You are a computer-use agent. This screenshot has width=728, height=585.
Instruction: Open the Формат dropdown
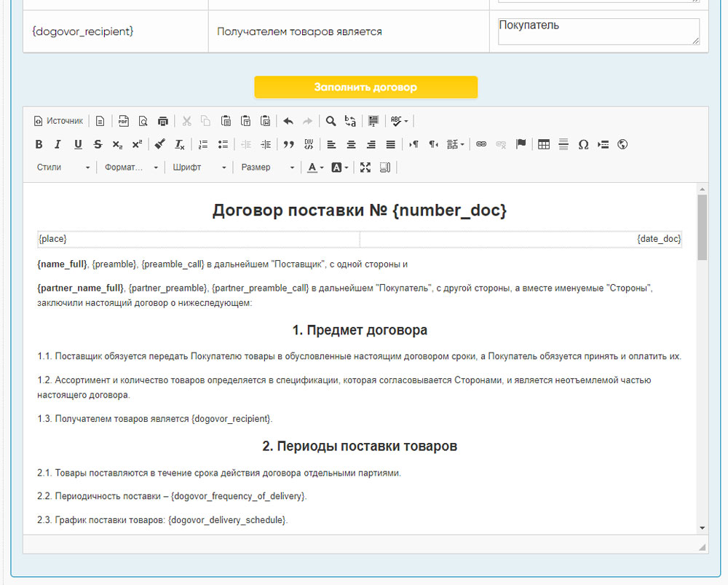point(131,168)
